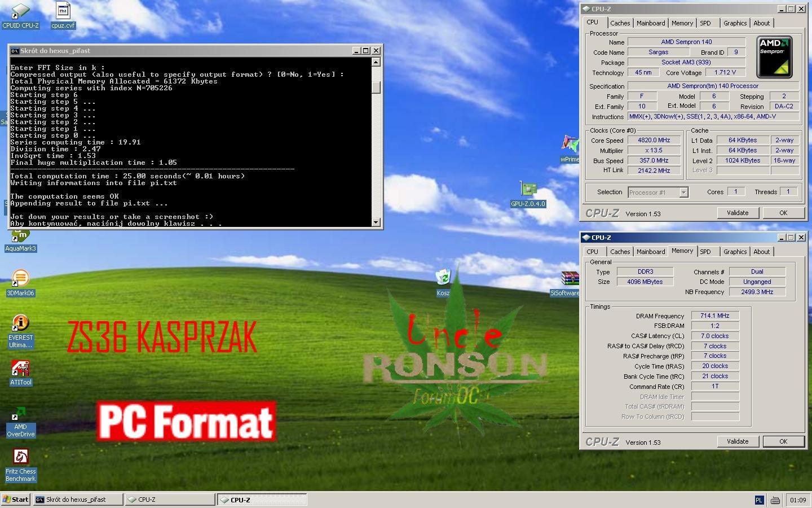The image size is (812, 508).
Task: Activate the second, highlighted CPU-Z taskbar button
Action: (262, 500)
